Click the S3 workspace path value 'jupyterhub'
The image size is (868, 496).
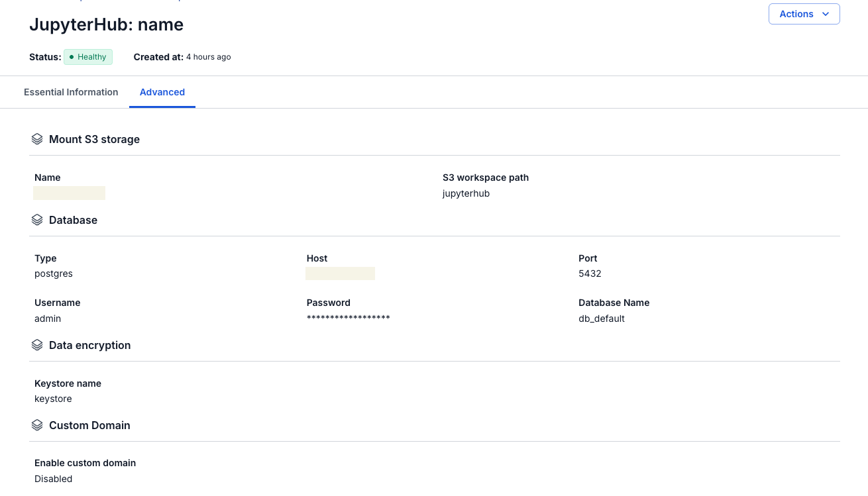(x=466, y=193)
